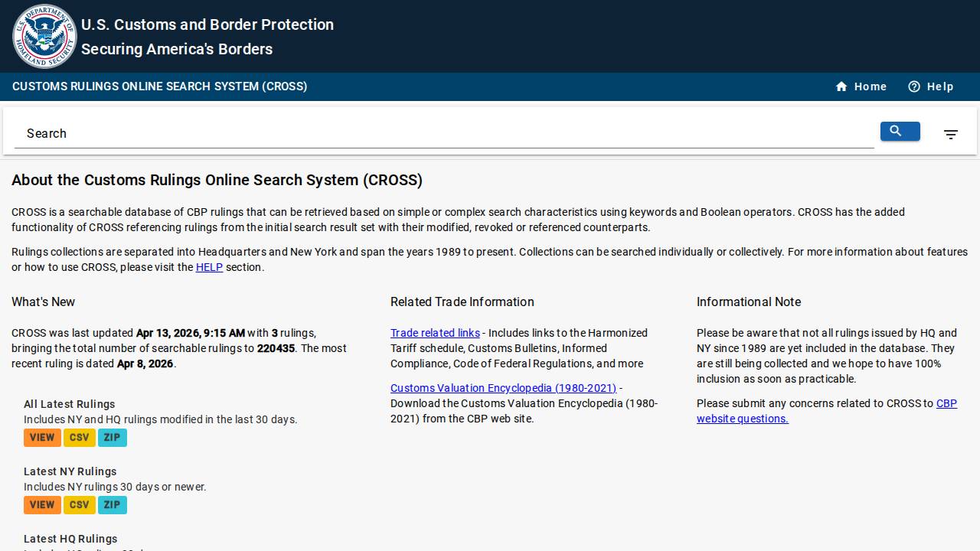Click the magnifying glass search button
980x551 pixels.
(x=900, y=132)
